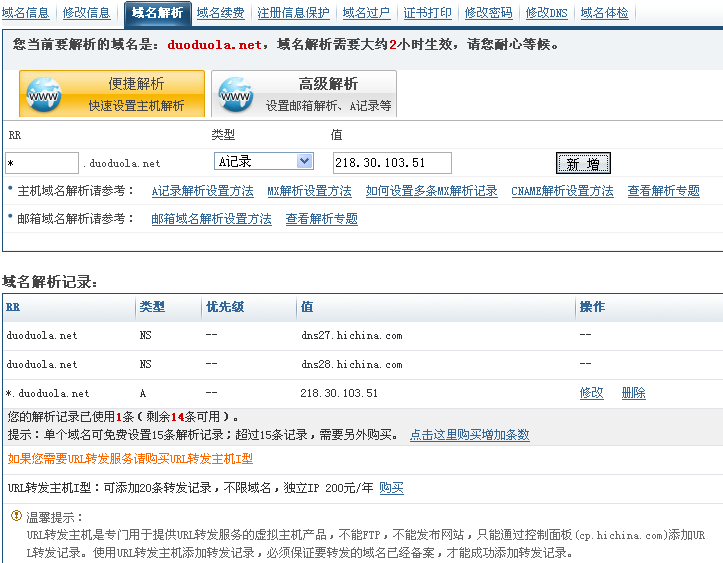Click the 购买 link for URL转发主机
723x563 pixels.
click(391, 488)
